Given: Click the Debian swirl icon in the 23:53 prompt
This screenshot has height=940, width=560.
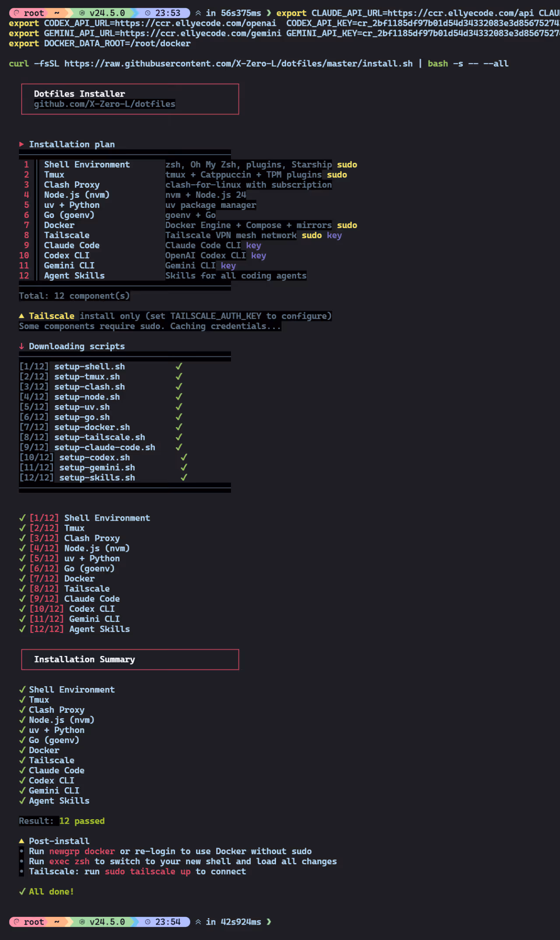Looking at the screenshot, I should [17, 13].
